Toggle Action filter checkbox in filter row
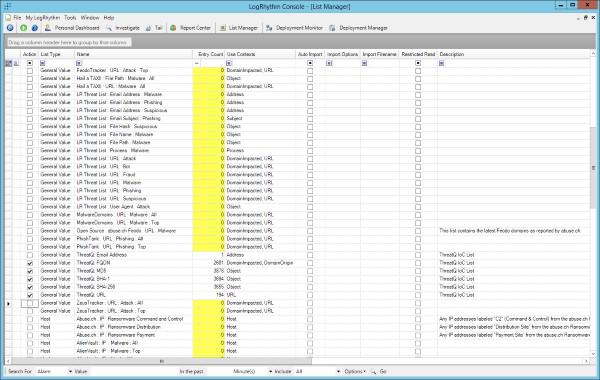This screenshot has height=380, width=600. 30,63
